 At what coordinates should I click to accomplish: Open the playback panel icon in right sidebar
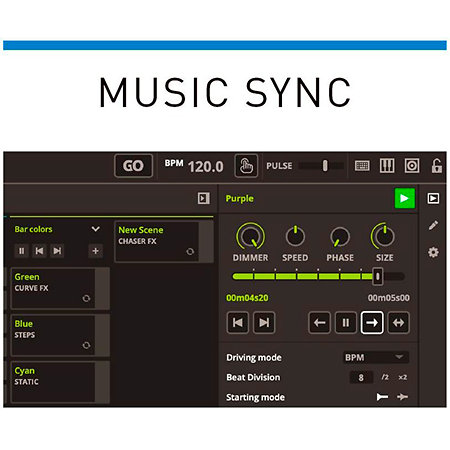coord(433,198)
